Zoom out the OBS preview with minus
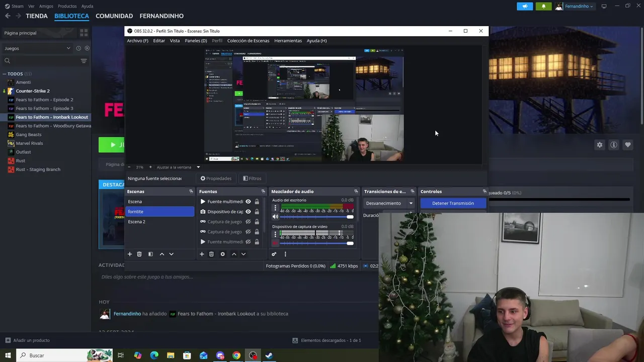644x362 pixels. pos(129,167)
